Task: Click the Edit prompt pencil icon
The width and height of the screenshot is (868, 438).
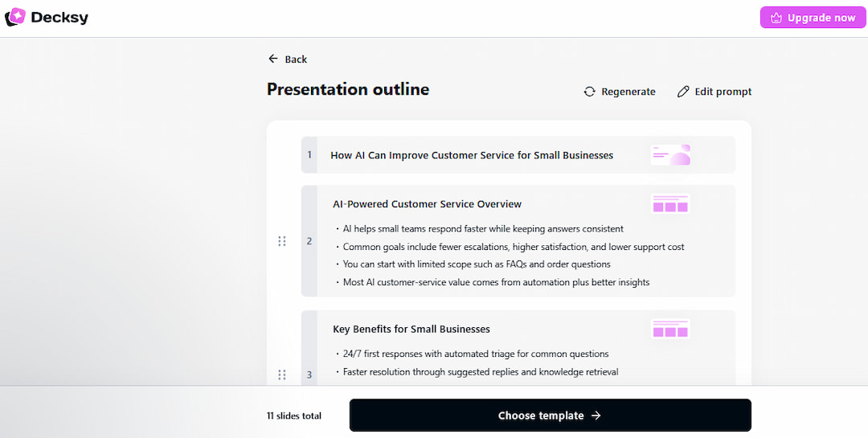Action: 683,92
